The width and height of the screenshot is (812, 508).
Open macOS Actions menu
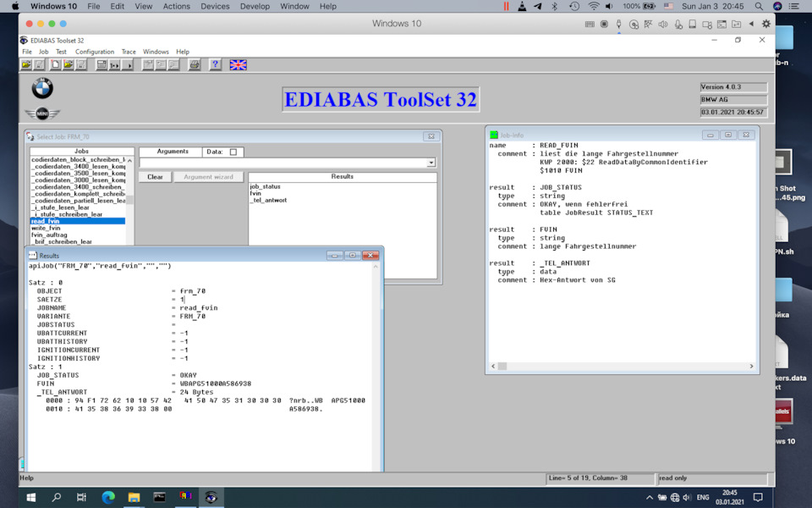tap(177, 6)
